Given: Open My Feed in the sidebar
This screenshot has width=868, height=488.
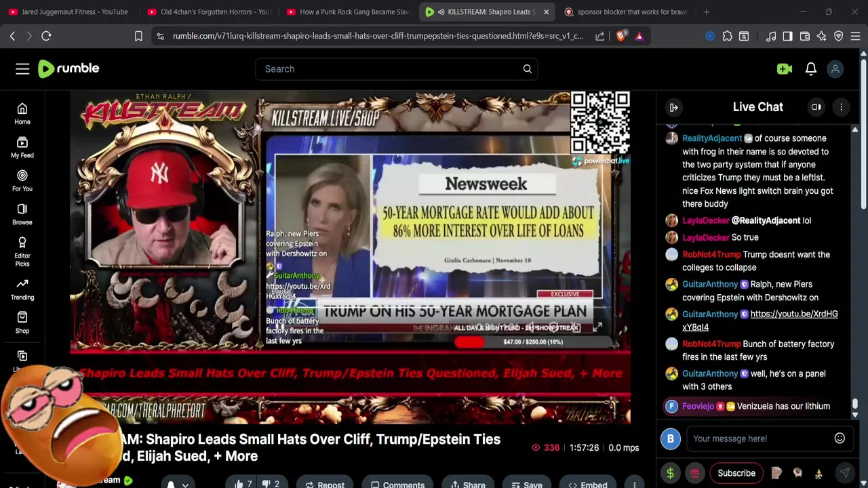Looking at the screenshot, I should 22,147.
